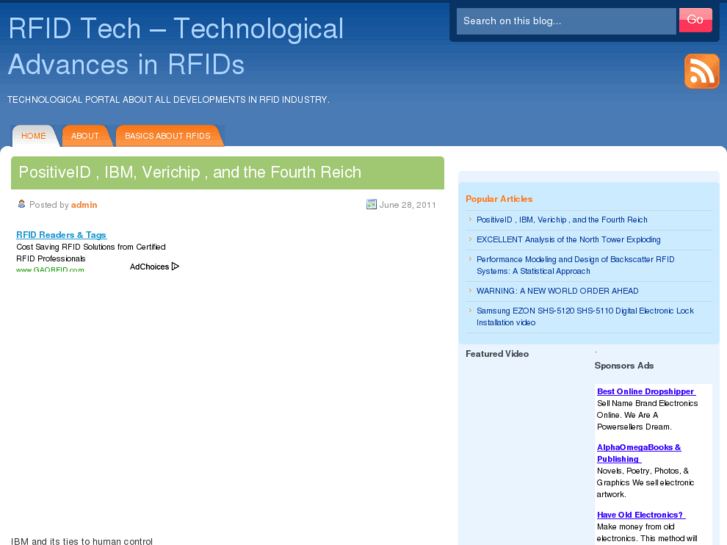Open 'WARNING: A NEW WORLD ORDER AHEAD' article
The height and width of the screenshot is (545, 727).
point(557,291)
